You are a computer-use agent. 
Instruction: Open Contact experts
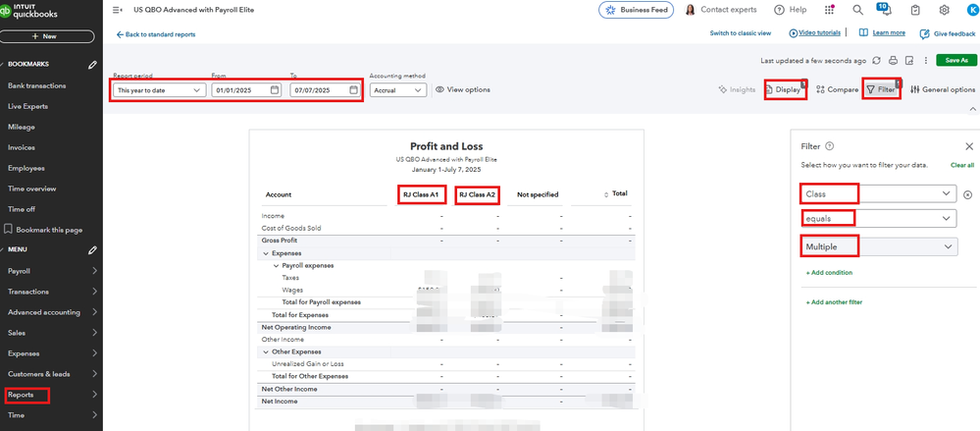pyautogui.click(x=721, y=10)
